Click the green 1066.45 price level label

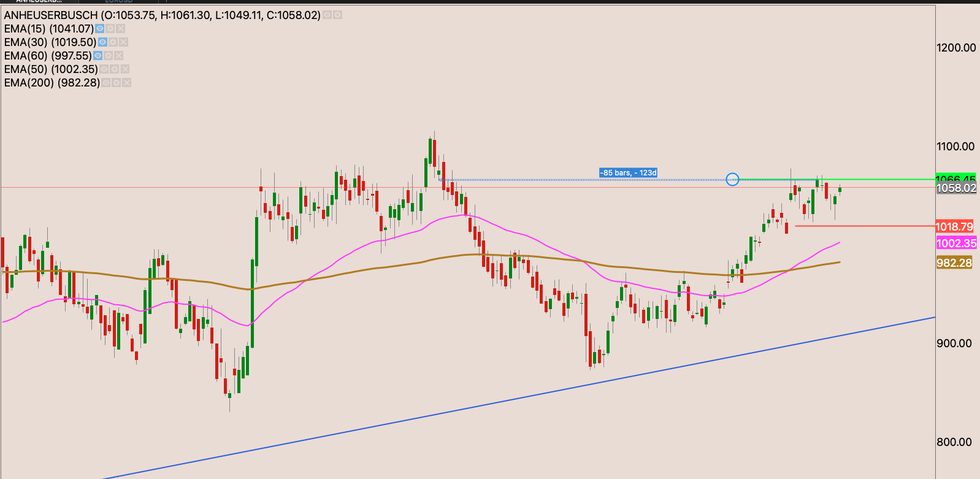955,178
